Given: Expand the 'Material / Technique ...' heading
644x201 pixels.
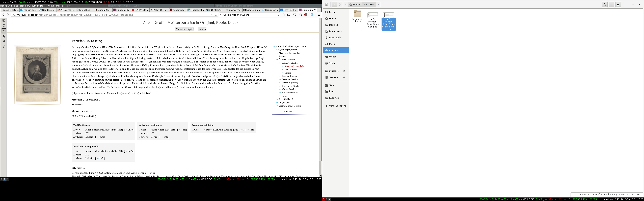Looking at the screenshot, I should point(86,100).
